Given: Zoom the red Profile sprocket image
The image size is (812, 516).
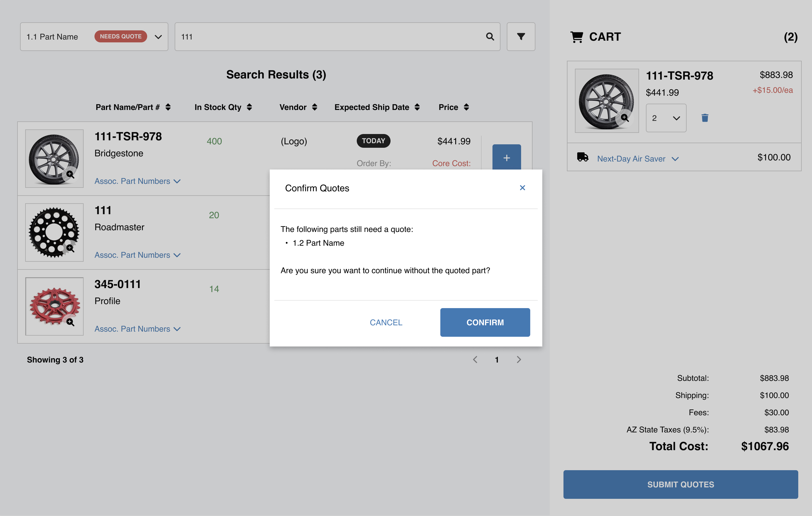Looking at the screenshot, I should pyautogui.click(x=70, y=322).
